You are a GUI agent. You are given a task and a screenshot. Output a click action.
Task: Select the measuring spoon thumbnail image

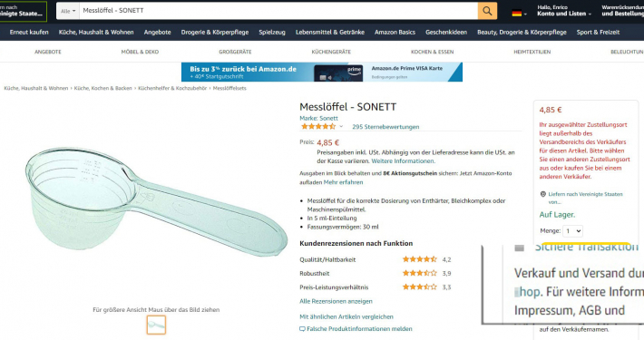(x=156, y=325)
